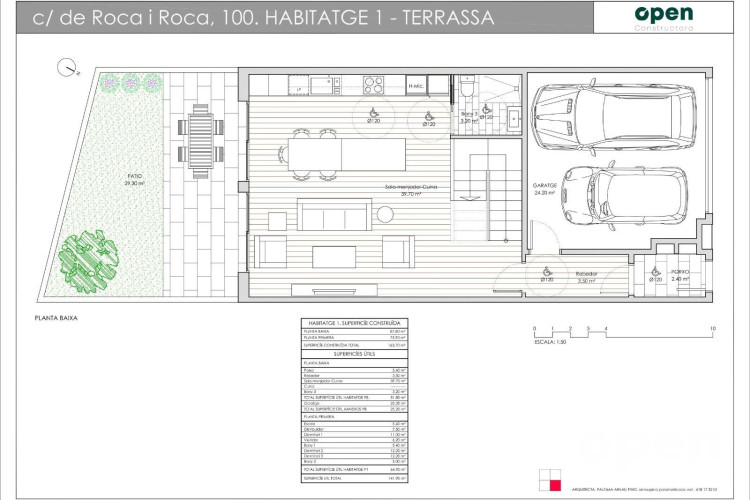The image size is (750, 500).
Task: Click the Open Constructora logo
Action: point(664,16)
